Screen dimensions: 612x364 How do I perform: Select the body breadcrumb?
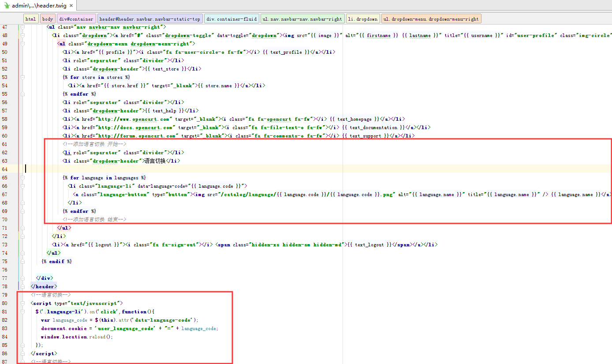(x=48, y=19)
